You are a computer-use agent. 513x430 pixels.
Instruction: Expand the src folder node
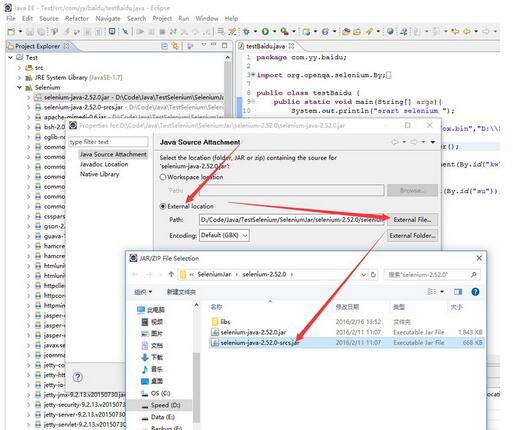tap(19, 68)
